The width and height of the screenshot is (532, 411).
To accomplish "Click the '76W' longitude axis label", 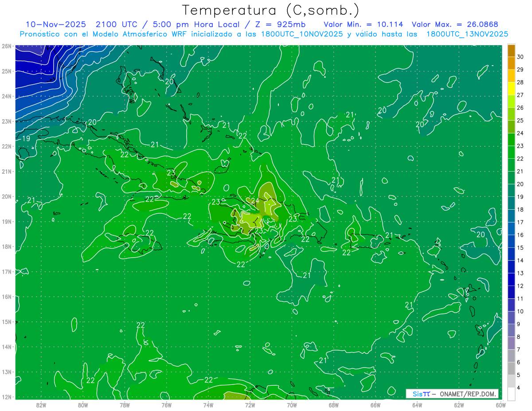I will point(166,405).
